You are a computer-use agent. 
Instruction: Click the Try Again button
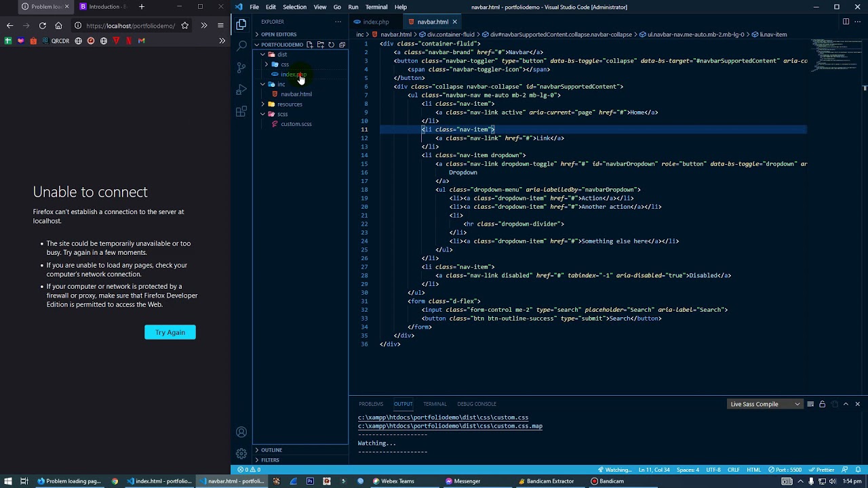(x=170, y=332)
